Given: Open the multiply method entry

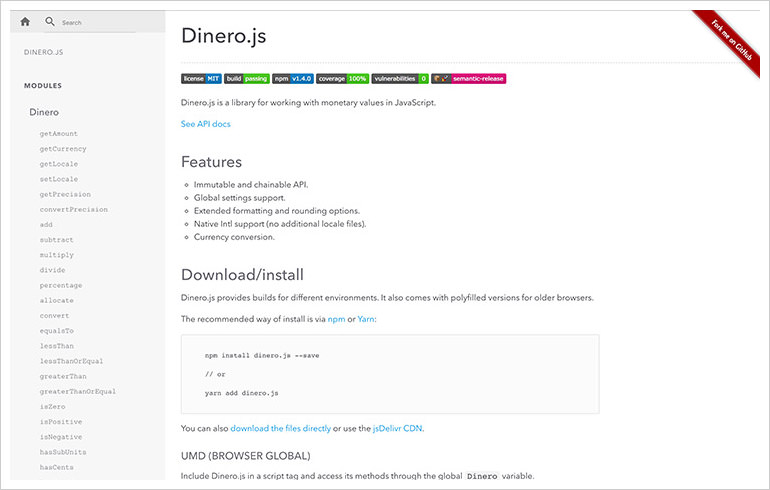Looking at the screenshot, I should tap(56, 255).
